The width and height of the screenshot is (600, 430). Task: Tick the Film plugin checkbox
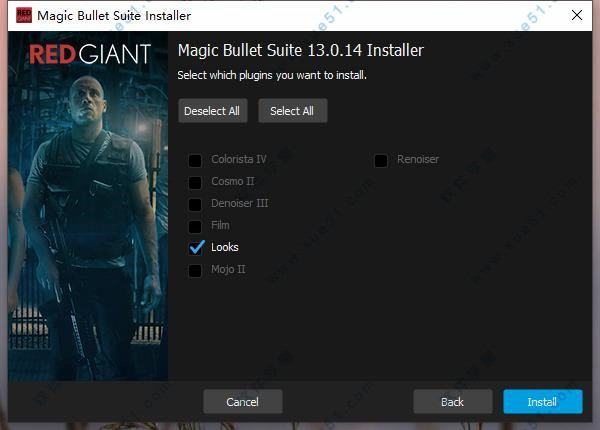click(x=195, y=226)
